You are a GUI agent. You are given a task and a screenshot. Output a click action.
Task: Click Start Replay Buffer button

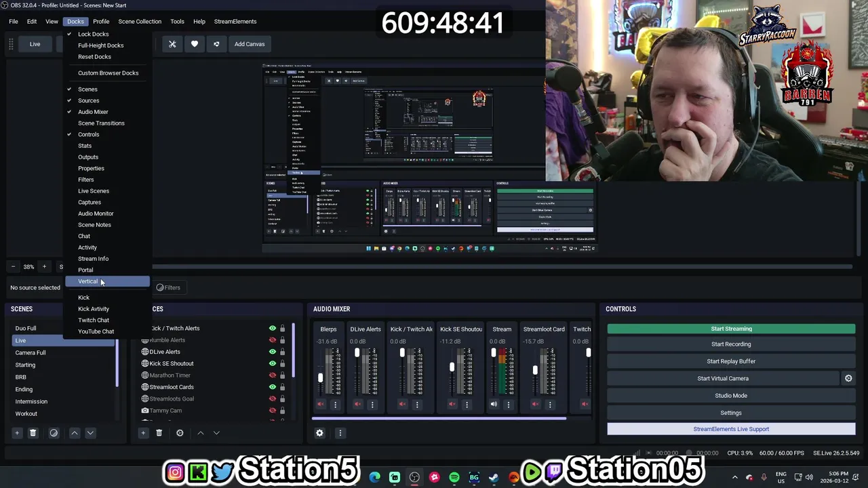pos(731,361)
